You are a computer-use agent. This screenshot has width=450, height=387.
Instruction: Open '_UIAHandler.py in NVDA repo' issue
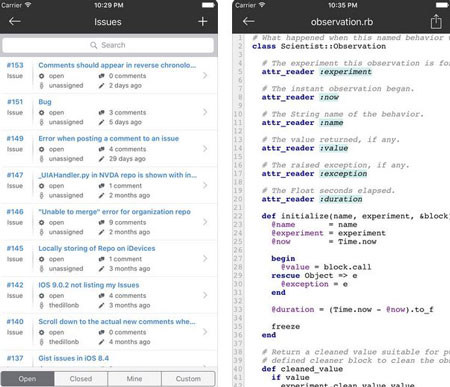(117, 175)
